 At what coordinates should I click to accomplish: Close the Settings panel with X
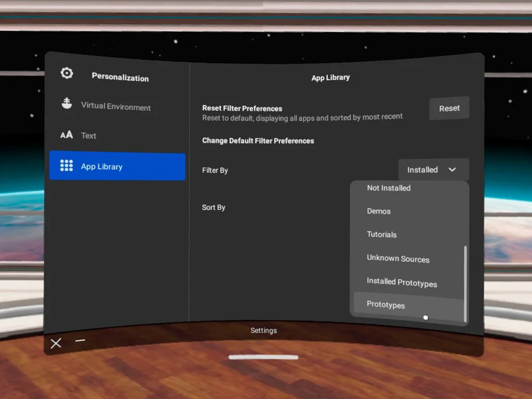(56, 343)
